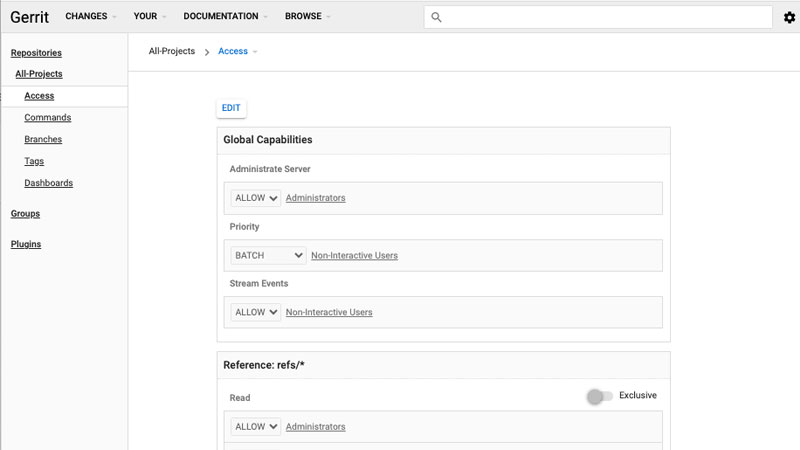The height and width of the screenshot is (450, 800).
Task: Click the EDIT button
Action: (231, 108)
